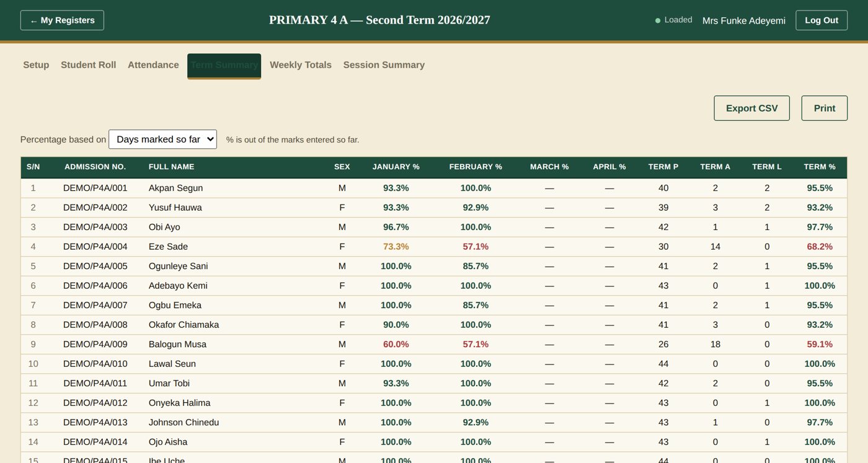
Task: Click the JANUARY % column header
Action: tap(396, 167)
